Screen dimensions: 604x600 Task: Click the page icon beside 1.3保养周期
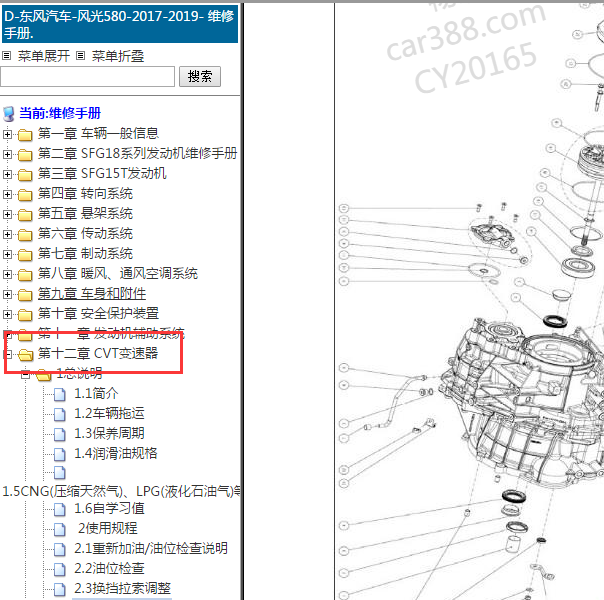tap(59, 434)
